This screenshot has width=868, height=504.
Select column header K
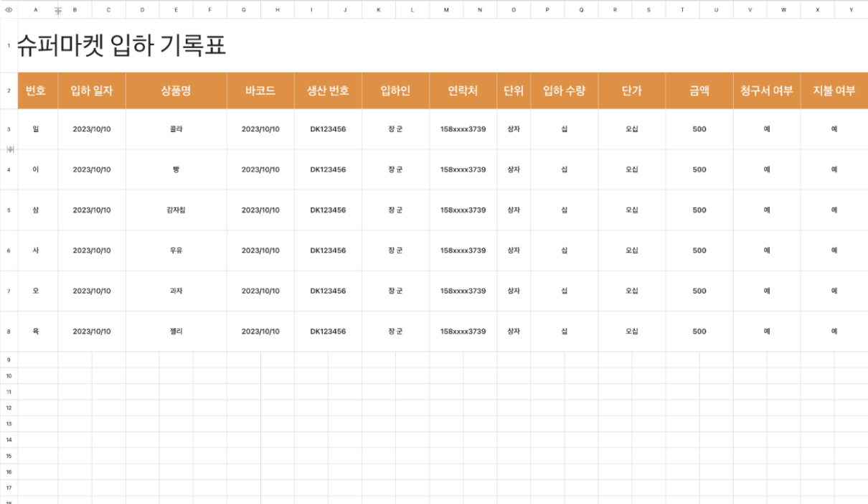379,9
